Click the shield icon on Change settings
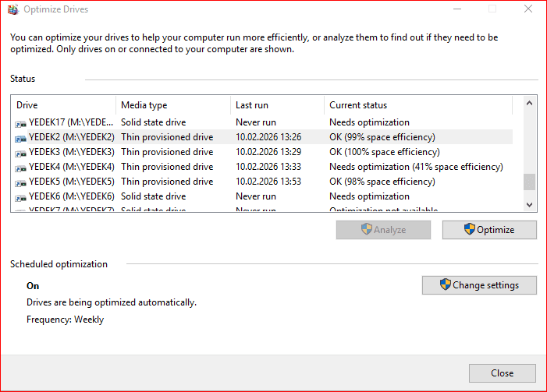This screenshot has width=547, height=392. coord(445,284)
